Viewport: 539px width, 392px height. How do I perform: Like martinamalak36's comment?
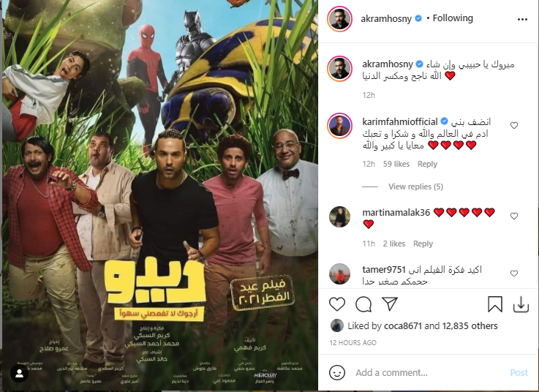(x=514, y=216)
